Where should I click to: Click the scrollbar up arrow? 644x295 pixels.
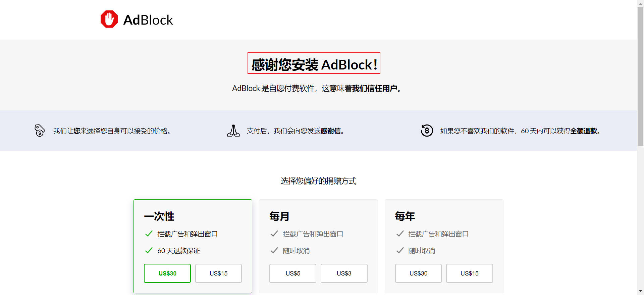[641, 3]
